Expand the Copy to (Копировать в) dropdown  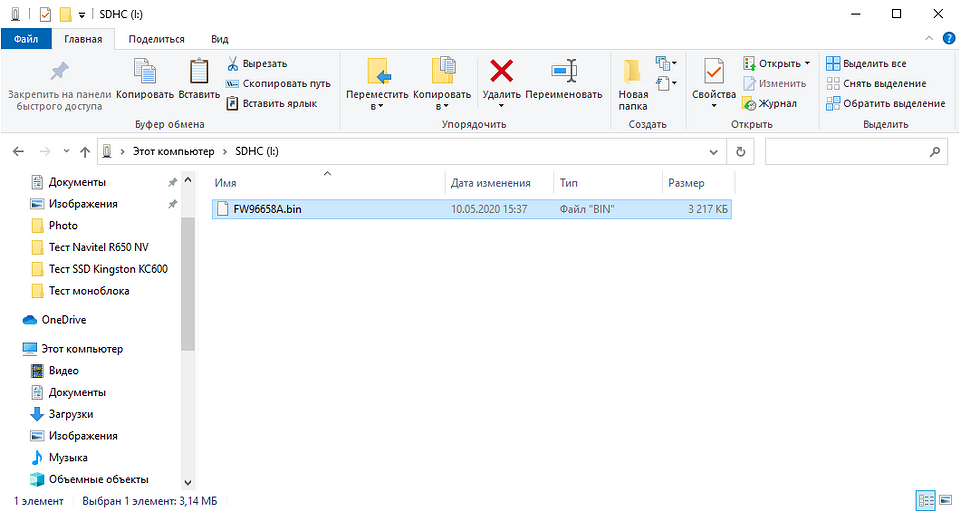441,106
